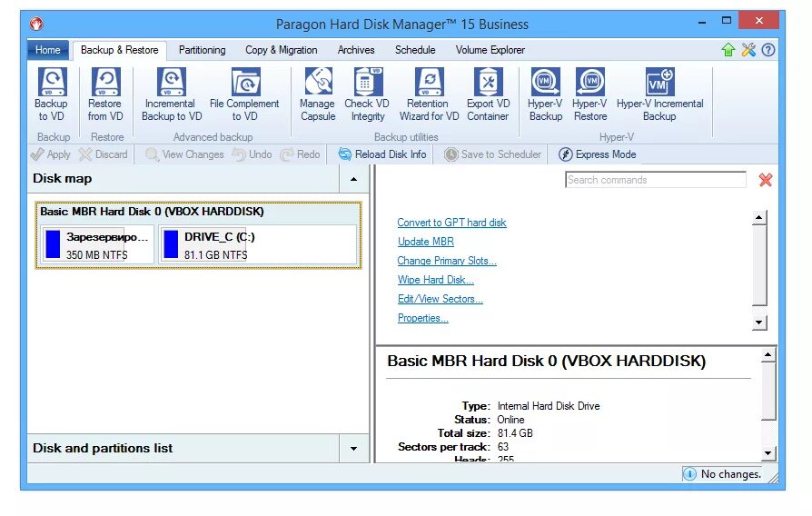Open Export VD Container
The height and width of the screenshot is (516, 812).
coord(488,94)
